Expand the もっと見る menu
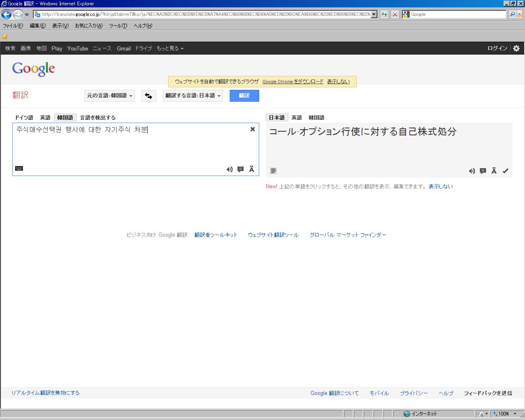This screenshot has height=420, width=525. (170, 48)
